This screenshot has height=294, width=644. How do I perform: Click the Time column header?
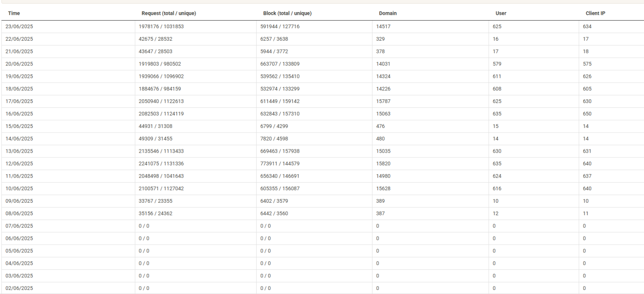[x=13, y=13]
